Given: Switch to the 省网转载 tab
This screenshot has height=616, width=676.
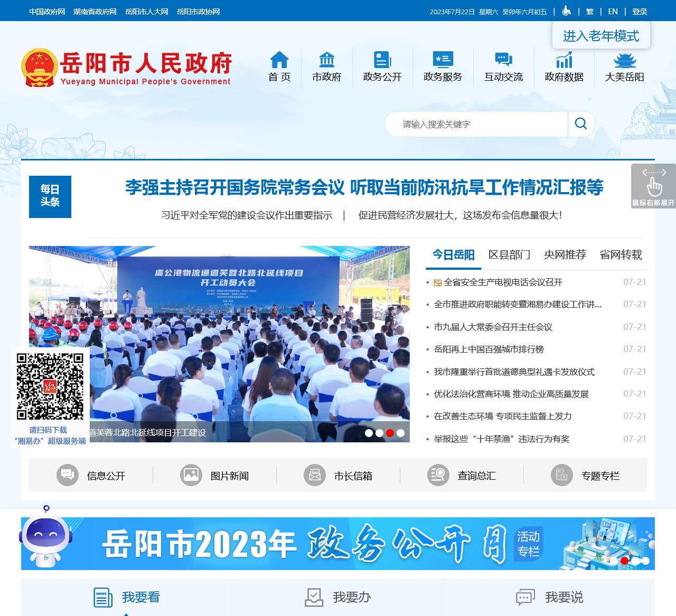Looking at the screenshot, I should (621, 255).
